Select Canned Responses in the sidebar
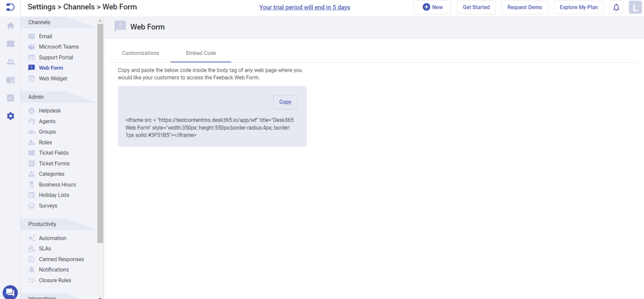644x299 pixels. coord(61,259)
